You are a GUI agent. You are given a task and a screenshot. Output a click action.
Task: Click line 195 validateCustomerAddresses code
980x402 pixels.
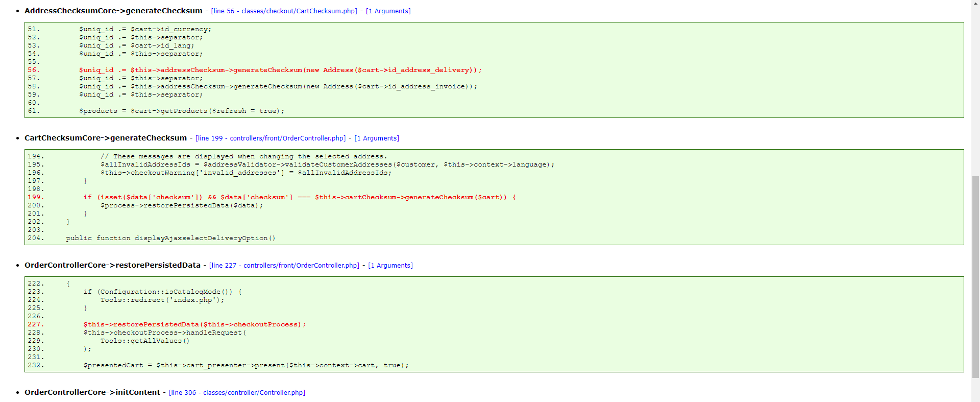(x=327, y=164)
